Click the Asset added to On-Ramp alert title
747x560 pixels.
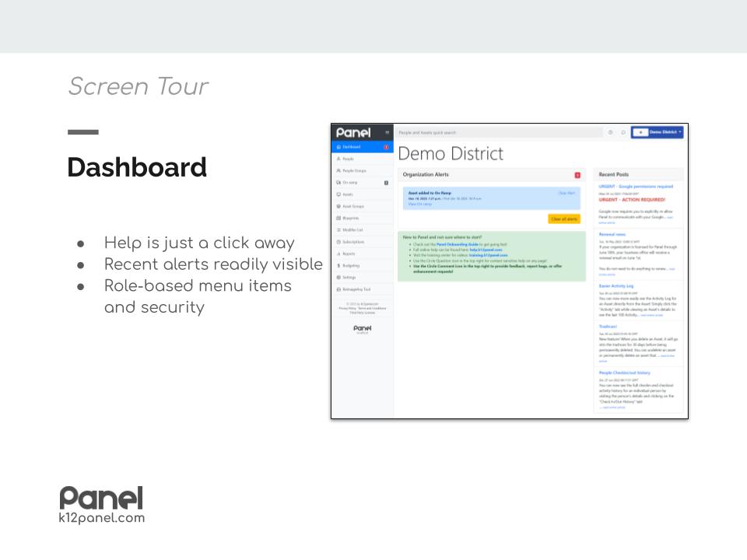click(430, 193)
